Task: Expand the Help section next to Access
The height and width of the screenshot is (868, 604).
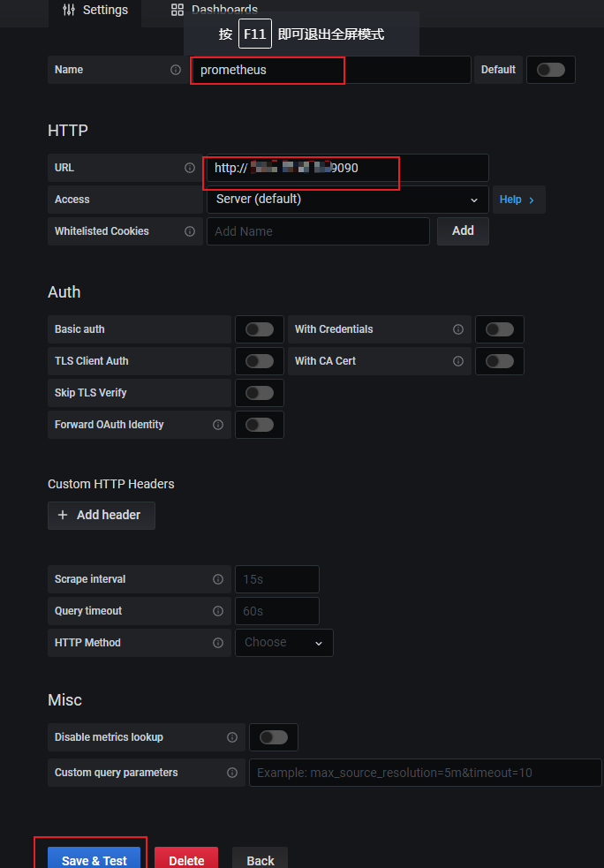Action: (517, 200)
